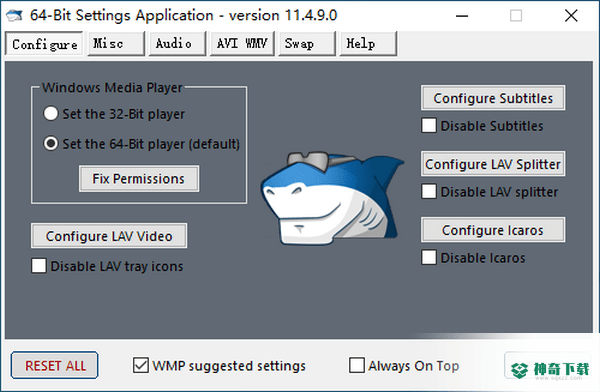Switch to the Misc tab
600x392 pixels.
(x=116, y=44)
